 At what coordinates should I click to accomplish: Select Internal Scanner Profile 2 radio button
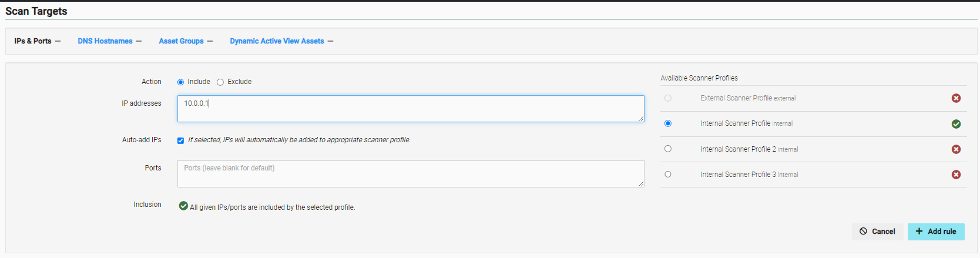[667, 149]
